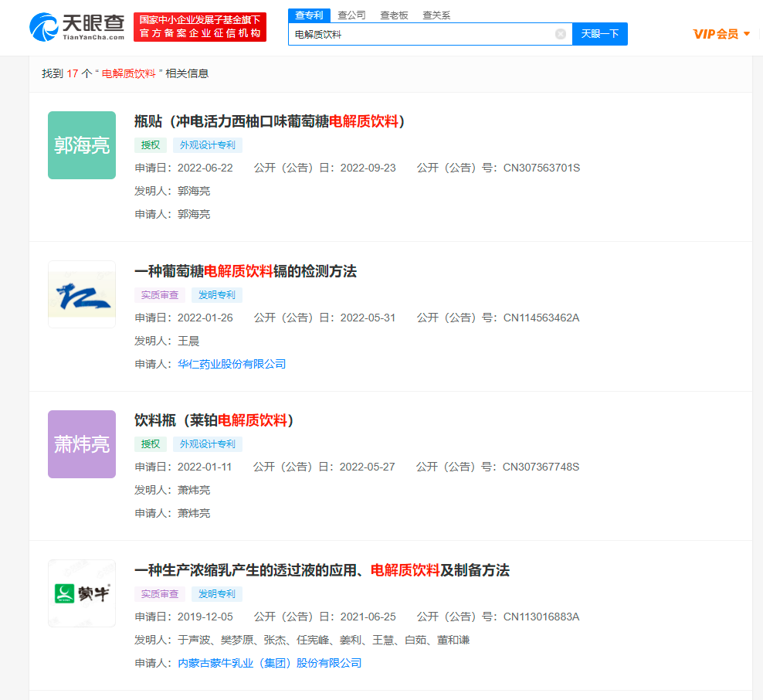Viewport: 763px width, 700px height.
Task: Select publication number CN114563462A
Action: [541, 318]
